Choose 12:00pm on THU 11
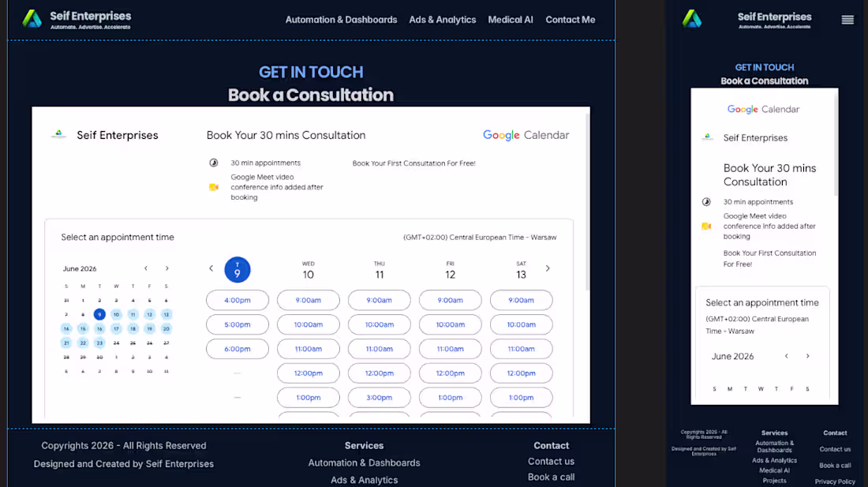Image resolution: width=868 pixels, height=487 pixels. (380, 373)
